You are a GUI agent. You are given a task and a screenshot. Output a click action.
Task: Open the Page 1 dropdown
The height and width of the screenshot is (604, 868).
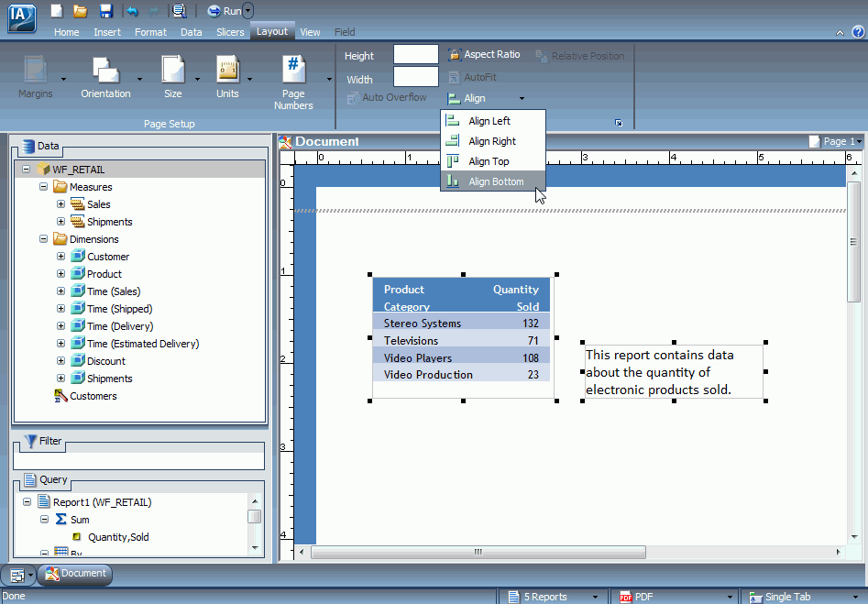pos(859,142)
